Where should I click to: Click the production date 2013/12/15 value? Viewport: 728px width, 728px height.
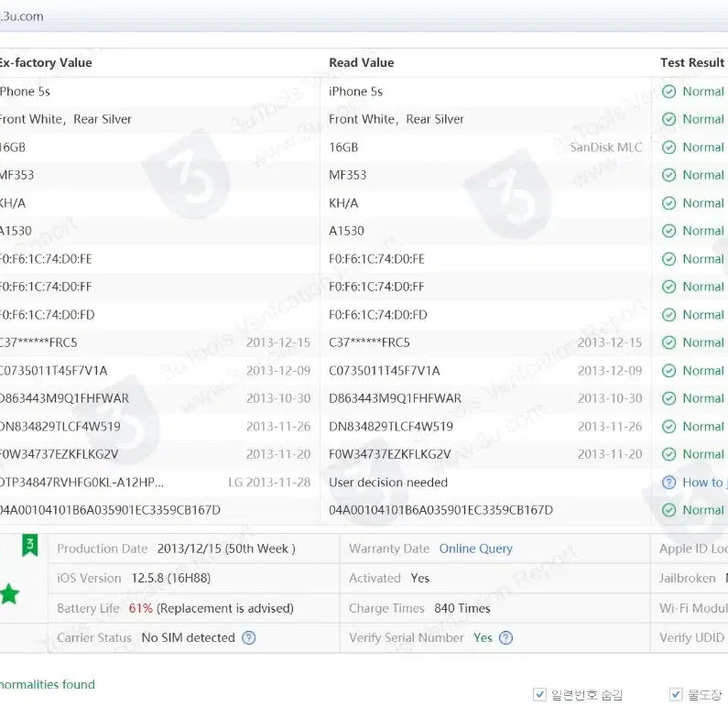[226, 549]
